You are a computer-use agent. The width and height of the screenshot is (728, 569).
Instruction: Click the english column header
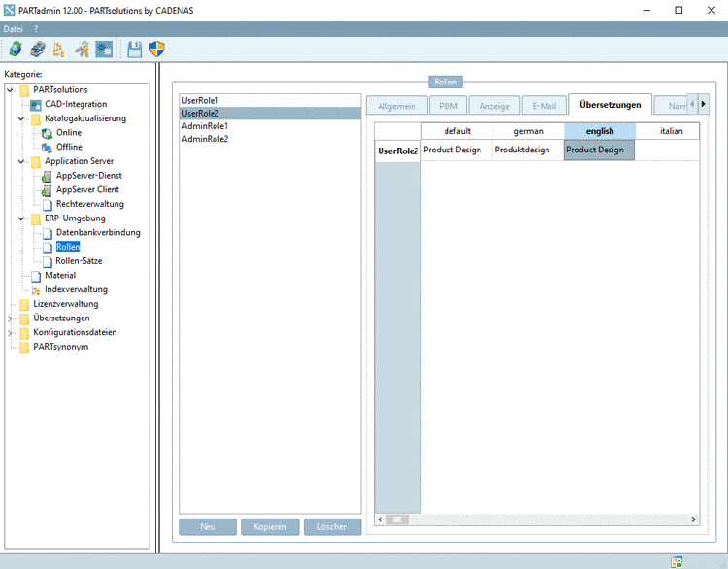[600, 131]
